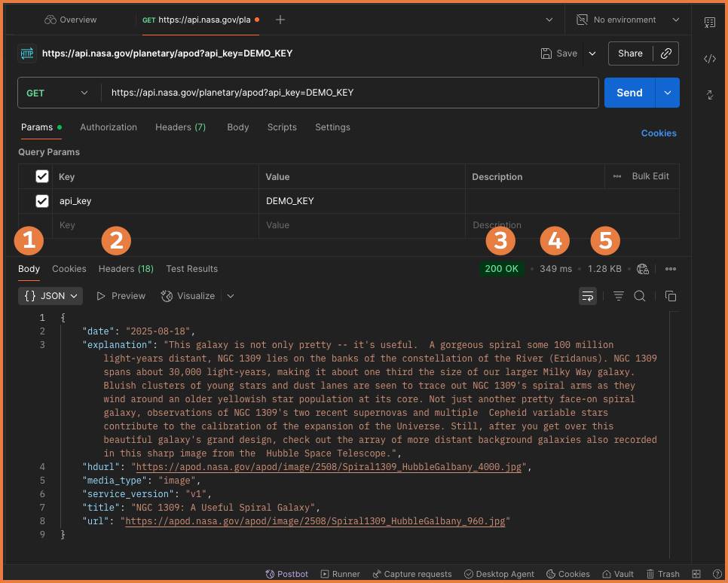Open a new request tab with plus icon

[280, 20]
